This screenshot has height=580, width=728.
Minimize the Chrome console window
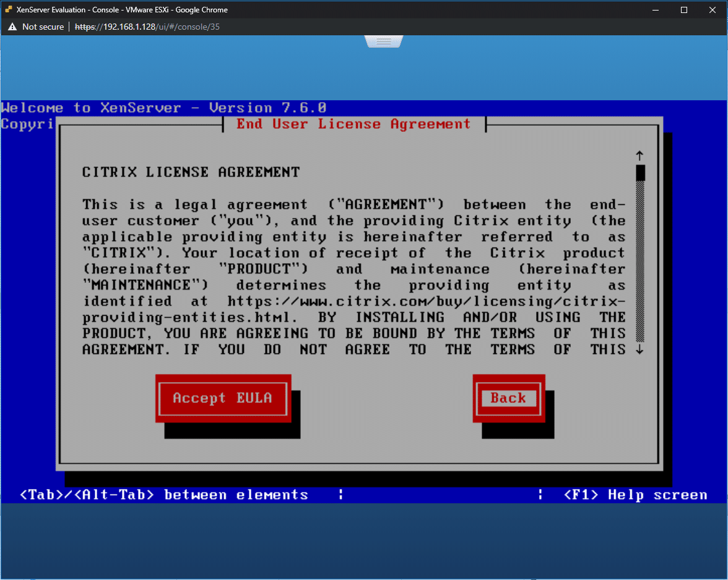coord(656,10)
